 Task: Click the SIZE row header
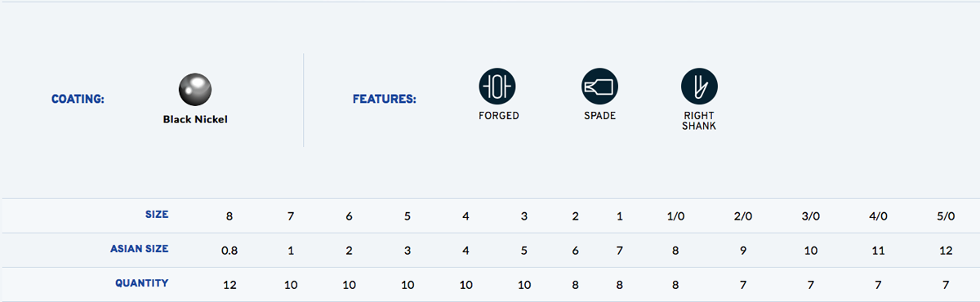point(157,215)
